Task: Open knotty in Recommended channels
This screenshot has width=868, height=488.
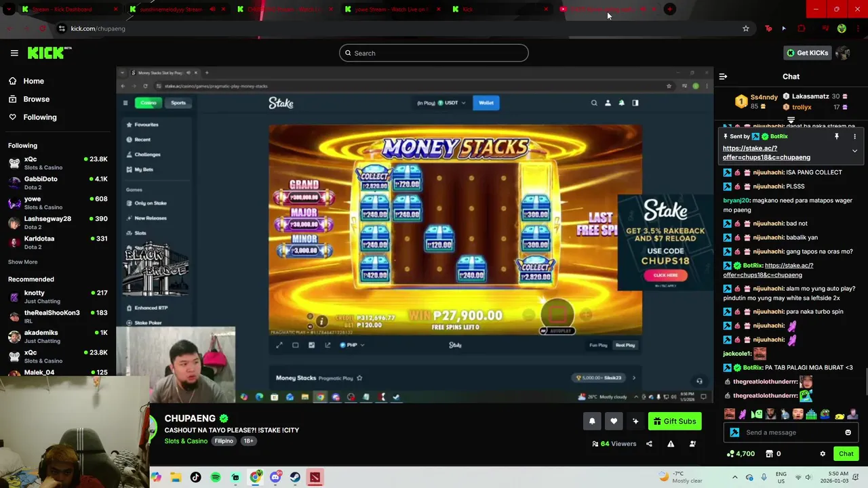Action: [x=58, y=296]
